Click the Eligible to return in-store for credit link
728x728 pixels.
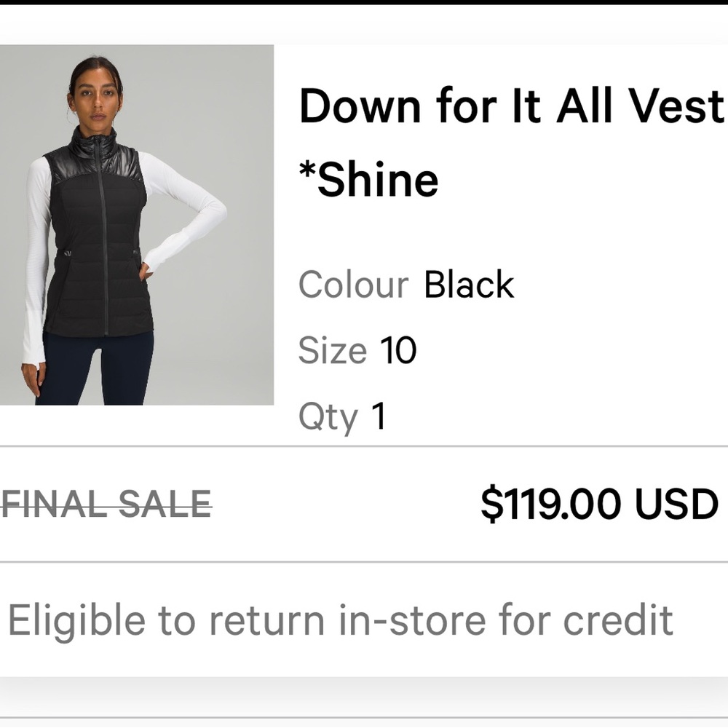(x=339, y=620)
